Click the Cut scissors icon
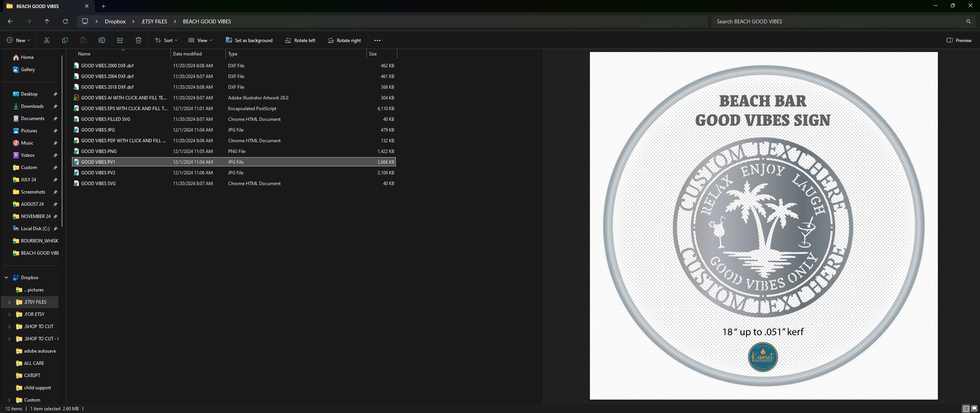 pyautogui.click(x=47, y=40)
